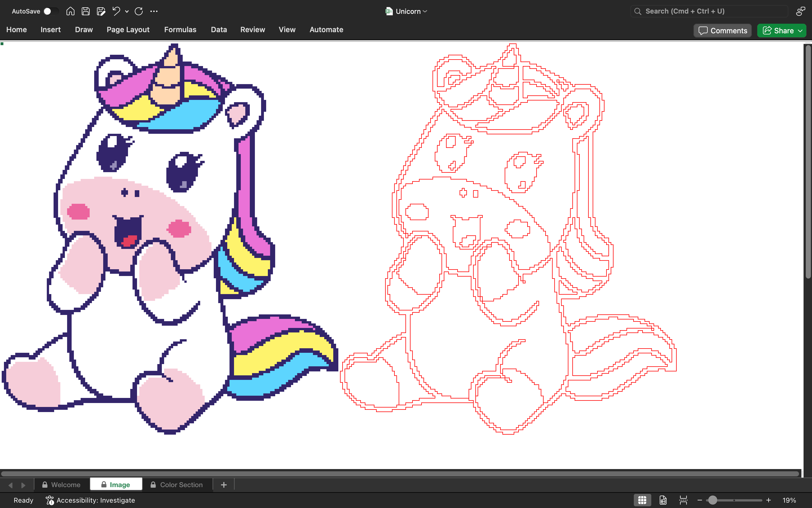This screenshot has width=812, height=508.
Task: Switch to Page Break Preview icon
Action: coord(683,500)
